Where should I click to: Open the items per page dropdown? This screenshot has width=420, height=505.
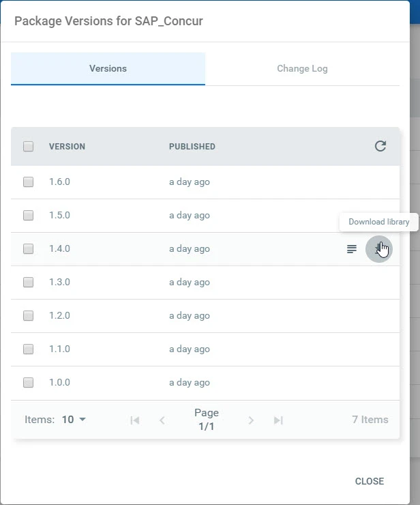[x=74, y=419]
